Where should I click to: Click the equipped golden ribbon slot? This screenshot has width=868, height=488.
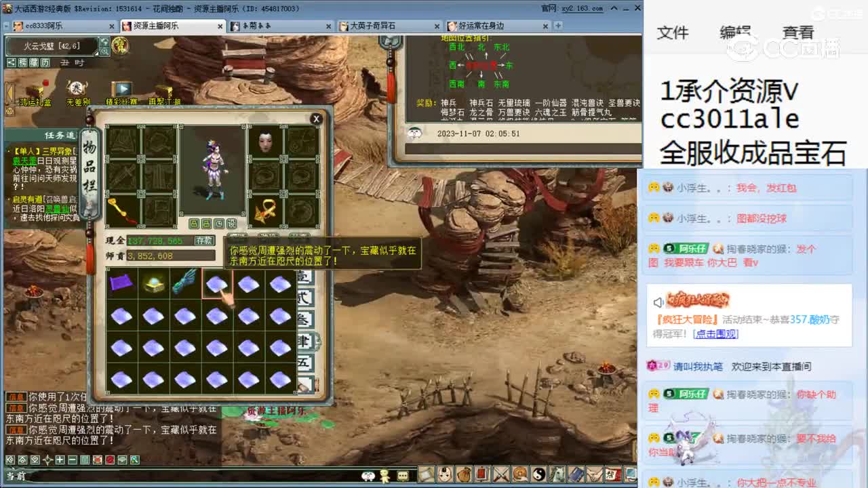[266, 211]
